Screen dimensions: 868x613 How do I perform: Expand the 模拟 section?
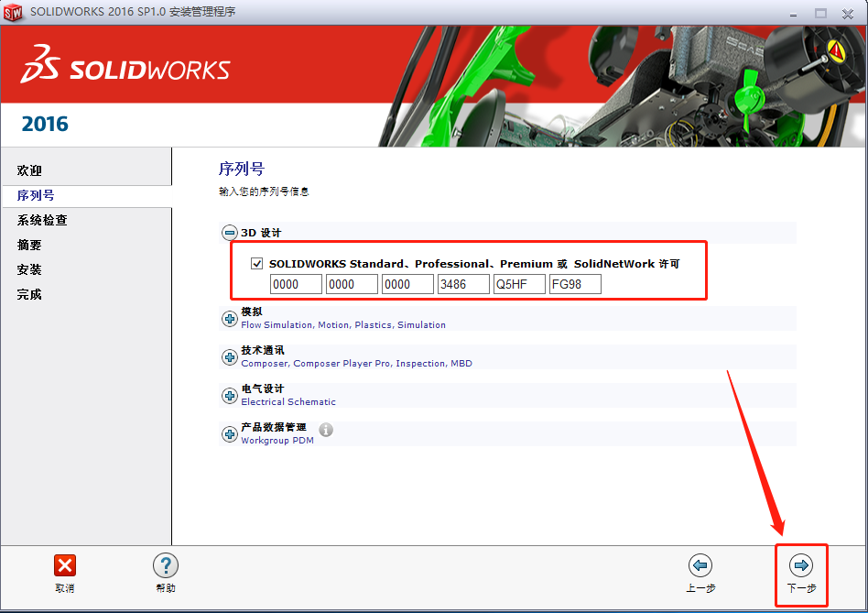tap(229, 319)
